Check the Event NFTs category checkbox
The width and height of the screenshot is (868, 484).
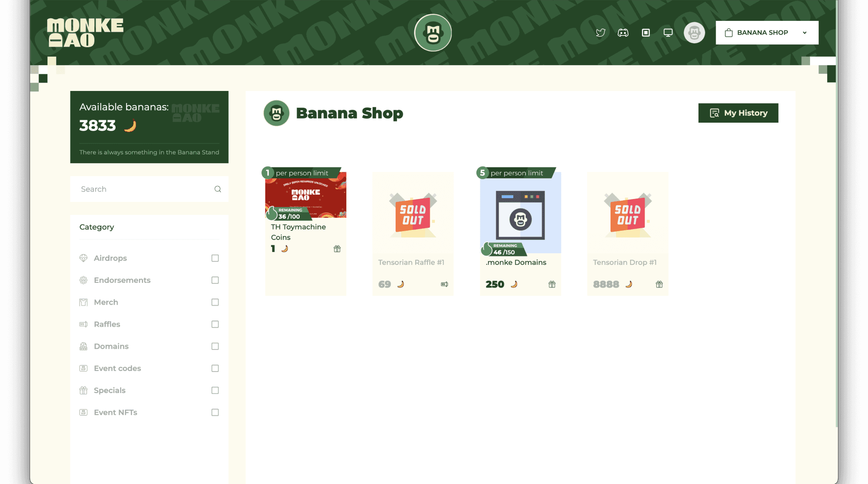(215, 412)
